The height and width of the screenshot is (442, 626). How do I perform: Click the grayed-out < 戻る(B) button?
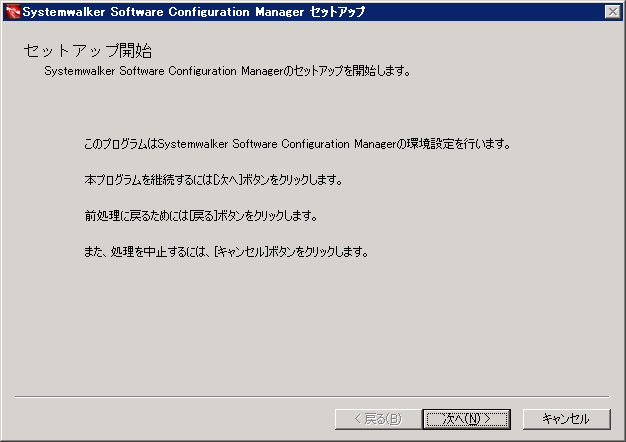(378, 419)
